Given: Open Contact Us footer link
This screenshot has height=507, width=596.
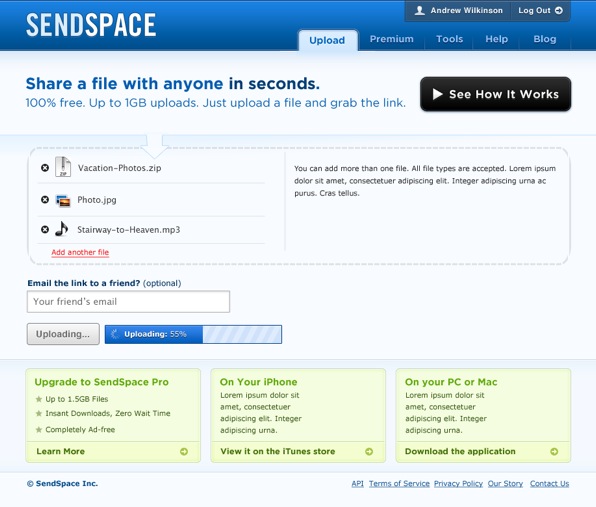Looking at the screenshot, I should tap(549, 484).
